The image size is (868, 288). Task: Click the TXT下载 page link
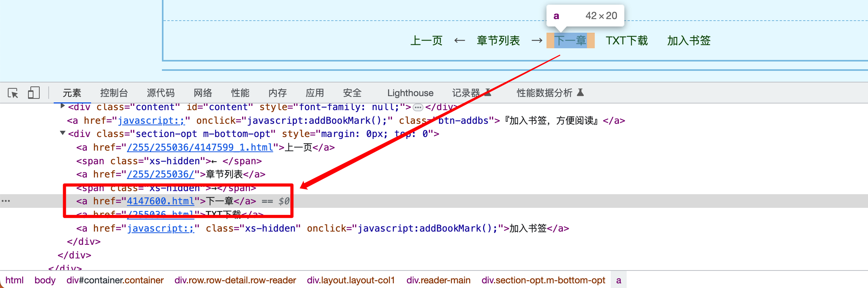627,40
